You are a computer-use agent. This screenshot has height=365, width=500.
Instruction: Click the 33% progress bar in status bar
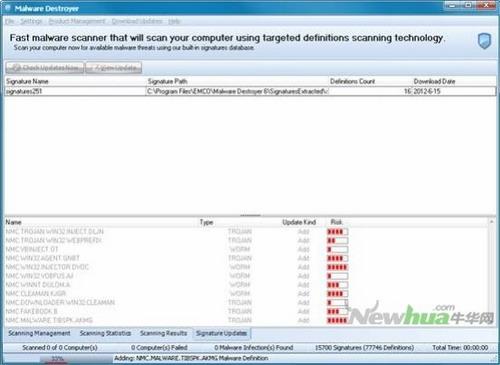coord(58,358)
